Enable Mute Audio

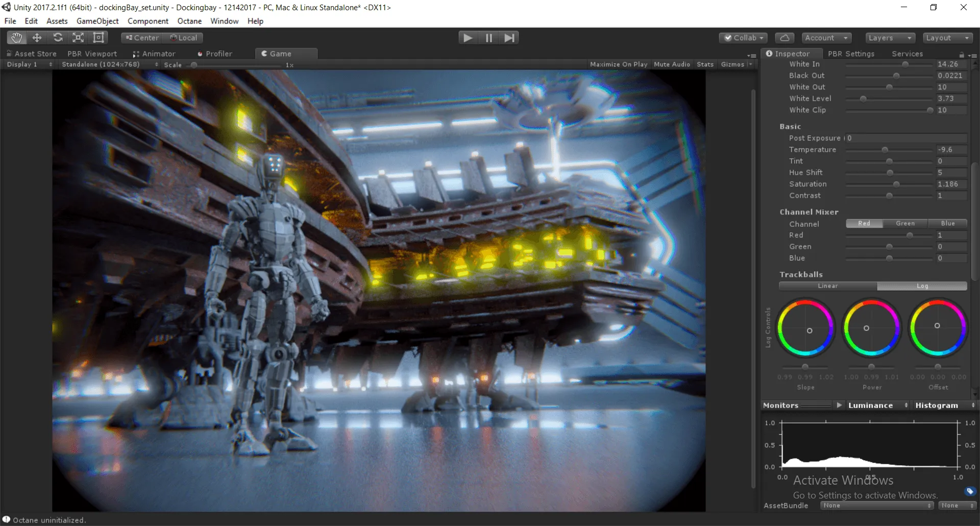click(x=672, y=64)
